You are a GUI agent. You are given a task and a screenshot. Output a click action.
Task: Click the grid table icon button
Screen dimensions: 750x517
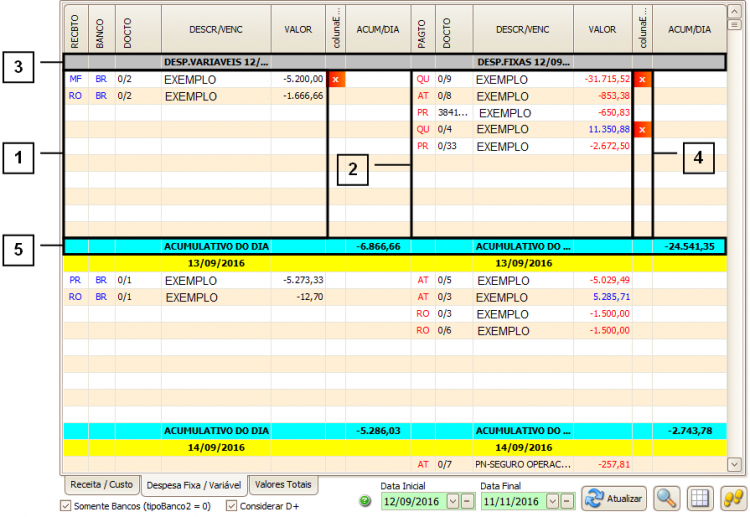(x=699, y=499)
